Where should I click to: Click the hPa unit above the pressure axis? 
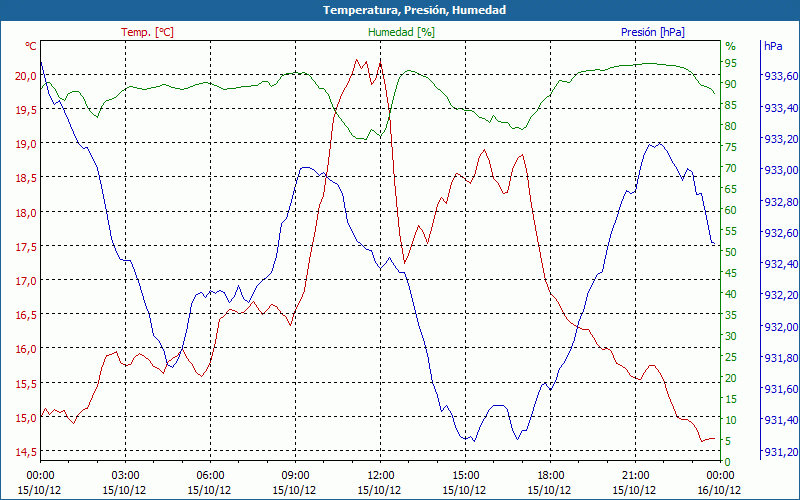(773, 46)
